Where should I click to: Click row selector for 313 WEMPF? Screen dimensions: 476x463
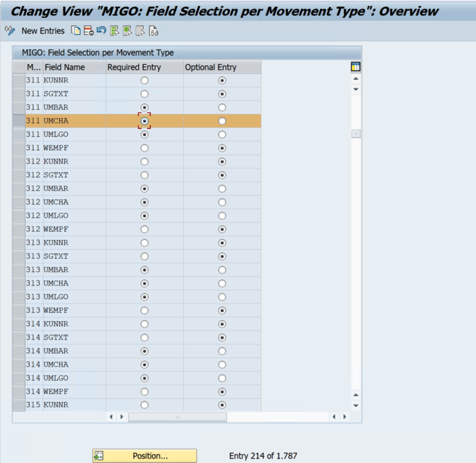[19, 310]
